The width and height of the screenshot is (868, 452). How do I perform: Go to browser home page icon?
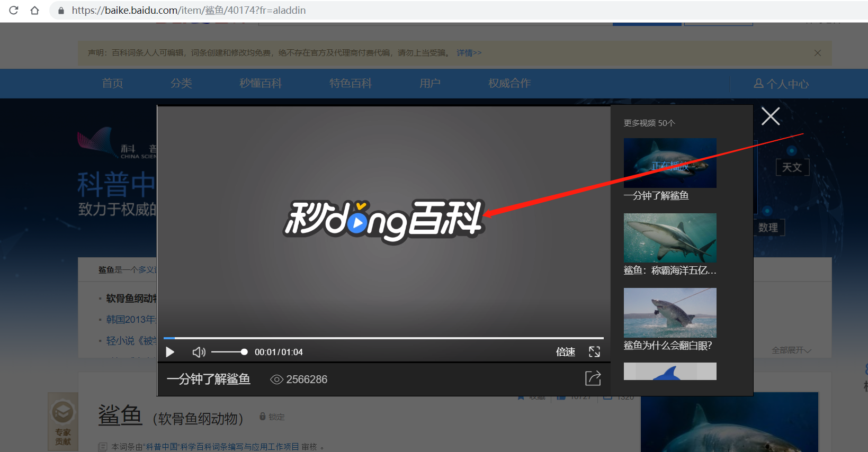[x=34, y=10]
